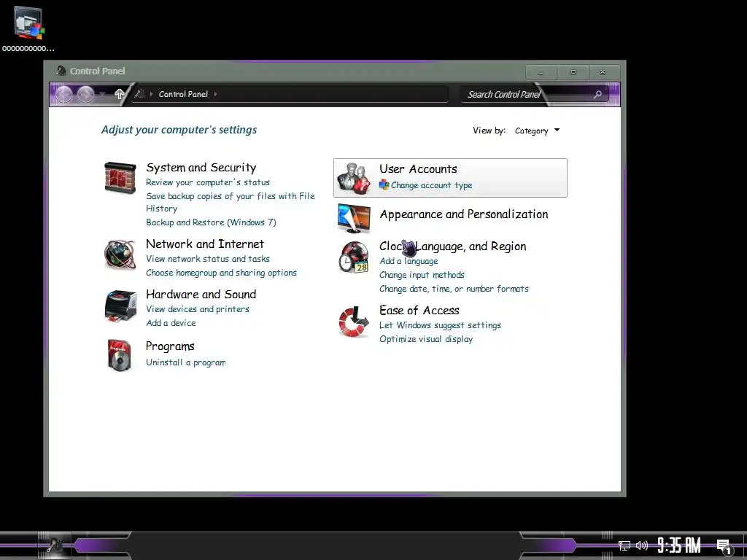Open the Ease of Access circular icon

354,322
